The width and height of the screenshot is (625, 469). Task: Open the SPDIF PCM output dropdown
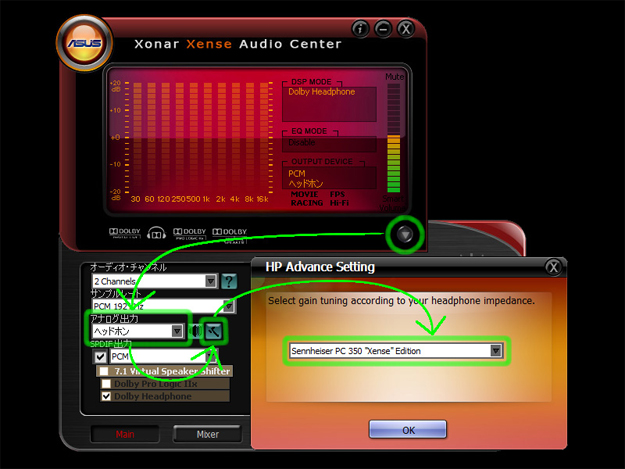[212, 356]
